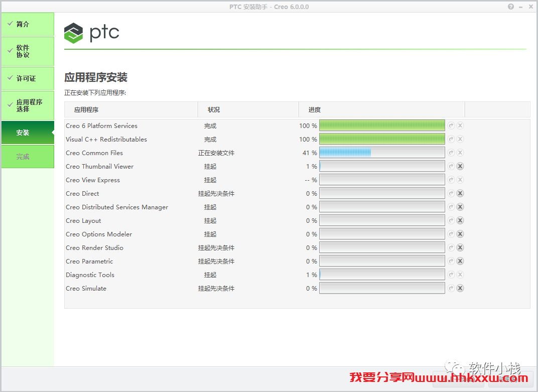Image resolution: width=538 pixels, height=392 pixels.
Task: Click retry arrow icon for Creo Simulate
Action: [451, 288]
